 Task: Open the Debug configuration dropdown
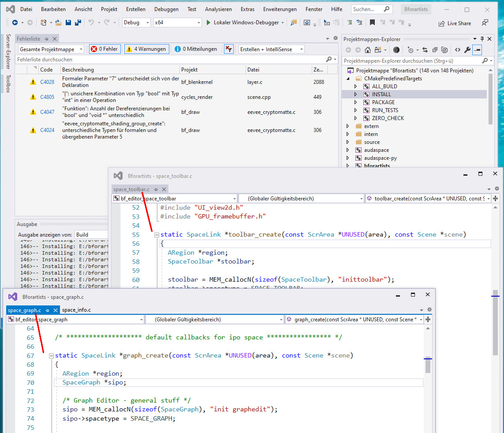pyautogui.click(x=136, y=23)
